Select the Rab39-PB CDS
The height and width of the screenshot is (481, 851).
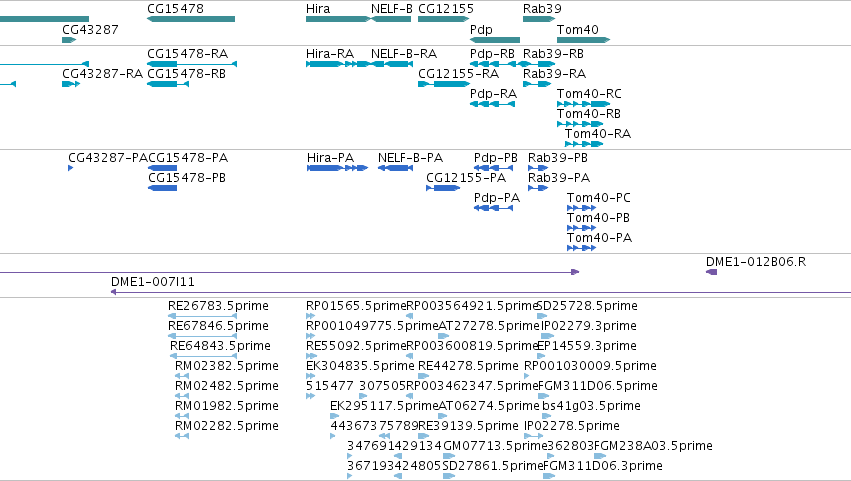click(538, 168)
